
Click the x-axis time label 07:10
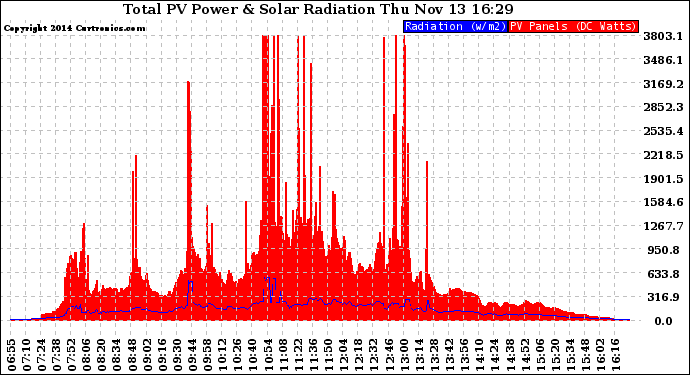pyautogui.click(x=27, y=356)
